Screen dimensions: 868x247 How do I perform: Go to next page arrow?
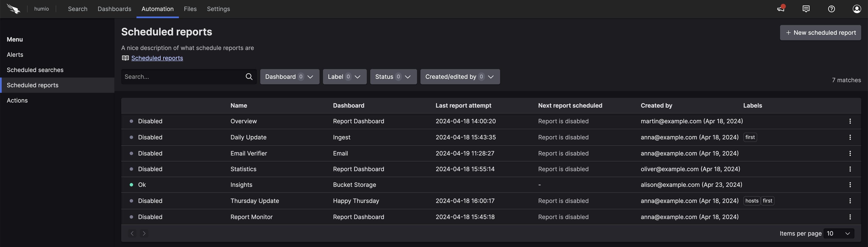[144, 233]
